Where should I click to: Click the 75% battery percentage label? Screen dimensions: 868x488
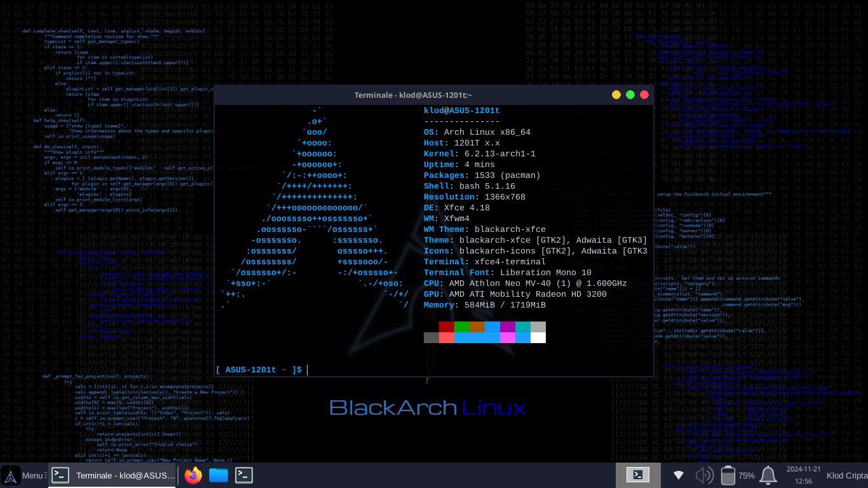pyautogui.click(x=747, y=475)
